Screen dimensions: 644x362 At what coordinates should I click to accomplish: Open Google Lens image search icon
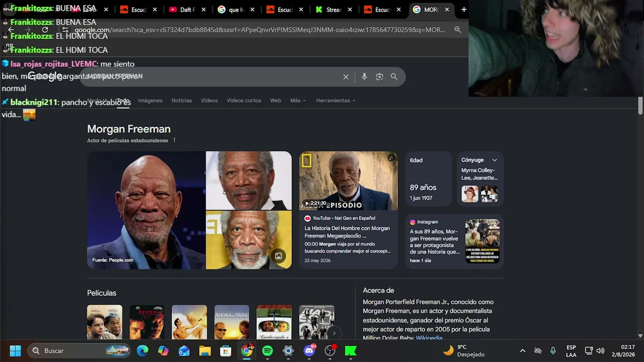pyautogui.click(x=379, y=76)
